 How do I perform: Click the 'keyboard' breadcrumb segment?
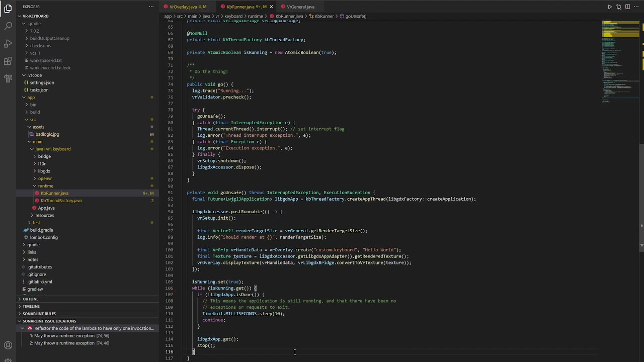pyautogui.click(x=233, y=16)
